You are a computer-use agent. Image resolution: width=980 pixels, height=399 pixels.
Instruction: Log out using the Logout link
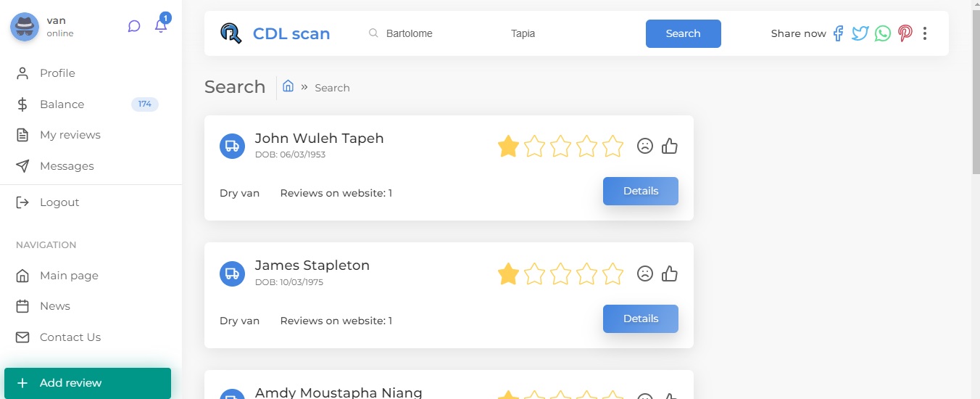[59, 202]
